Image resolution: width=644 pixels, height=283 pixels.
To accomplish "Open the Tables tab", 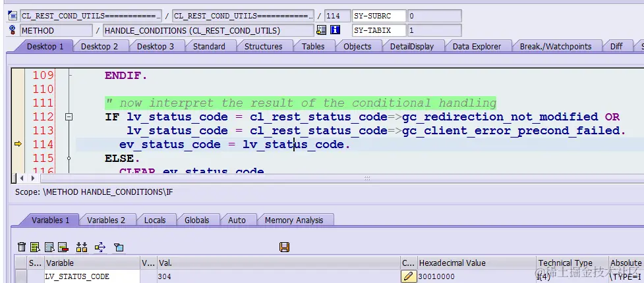I will [x=313, y=46].
